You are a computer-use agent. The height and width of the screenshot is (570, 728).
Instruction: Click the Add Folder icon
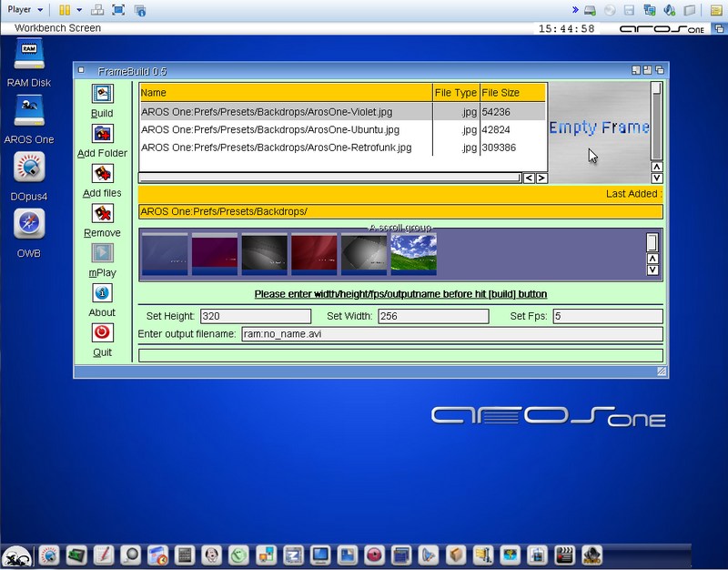(102, 133)
